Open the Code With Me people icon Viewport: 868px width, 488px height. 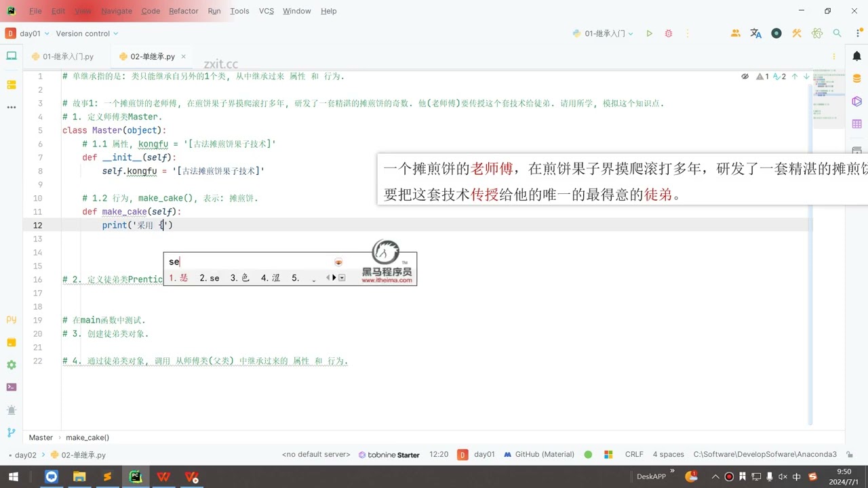pos(736,33)
